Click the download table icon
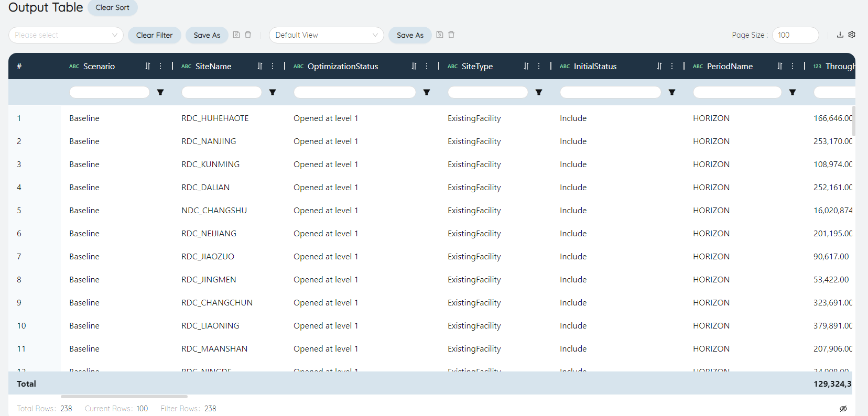Viewport: 868px width, 416px height. pos(840,35)
